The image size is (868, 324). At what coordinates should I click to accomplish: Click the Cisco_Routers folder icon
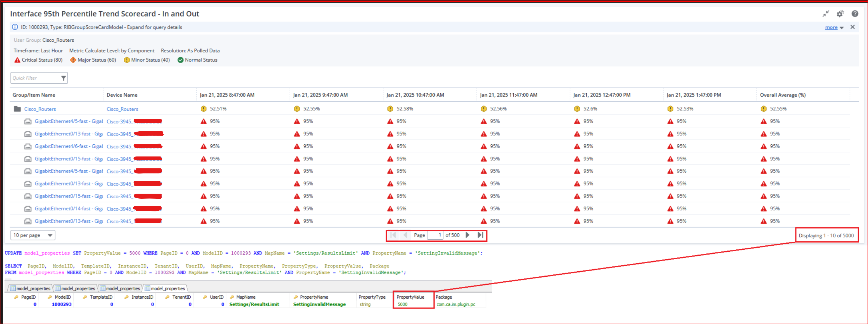click(17, 109)
